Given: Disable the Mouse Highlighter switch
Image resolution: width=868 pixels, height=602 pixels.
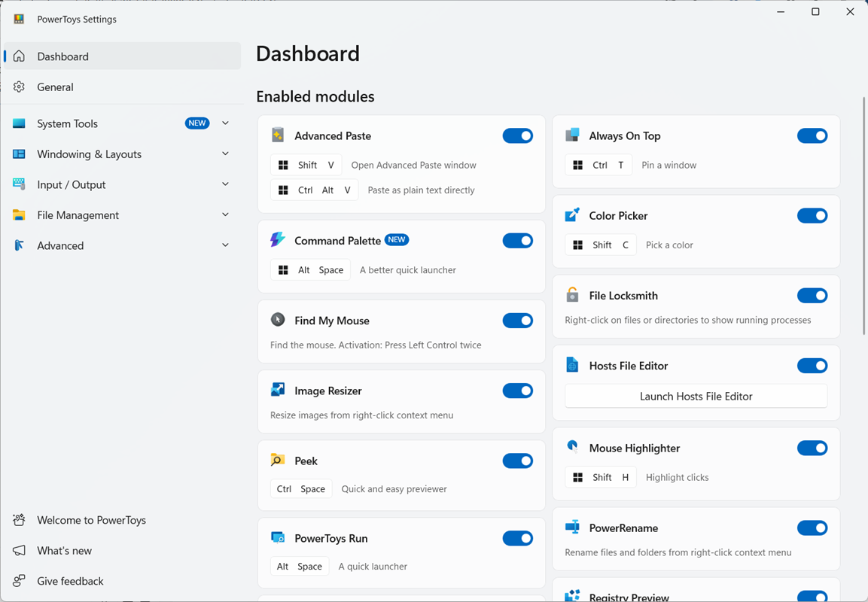Looking at the screenshot, I should click(812, 448).
